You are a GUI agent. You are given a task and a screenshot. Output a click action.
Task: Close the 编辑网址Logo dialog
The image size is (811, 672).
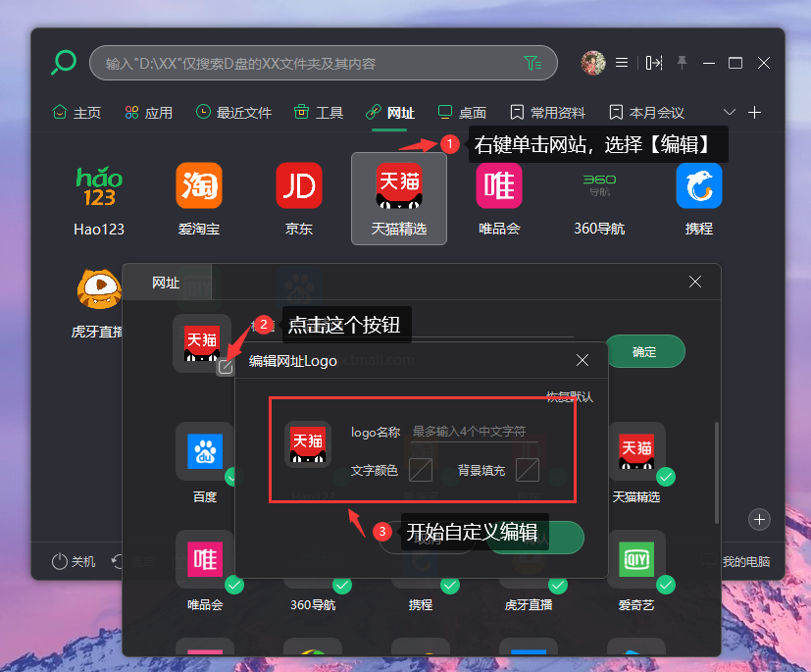pos(583,360)
